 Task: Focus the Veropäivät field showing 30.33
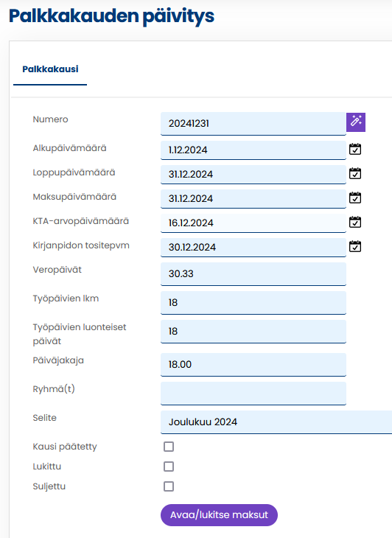coord(253,274)
